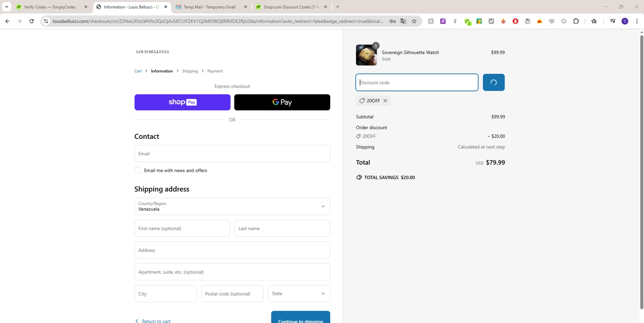Click the saved passwords key icon
The height and width of the screenshot is (323, 644).
point(392,21)
